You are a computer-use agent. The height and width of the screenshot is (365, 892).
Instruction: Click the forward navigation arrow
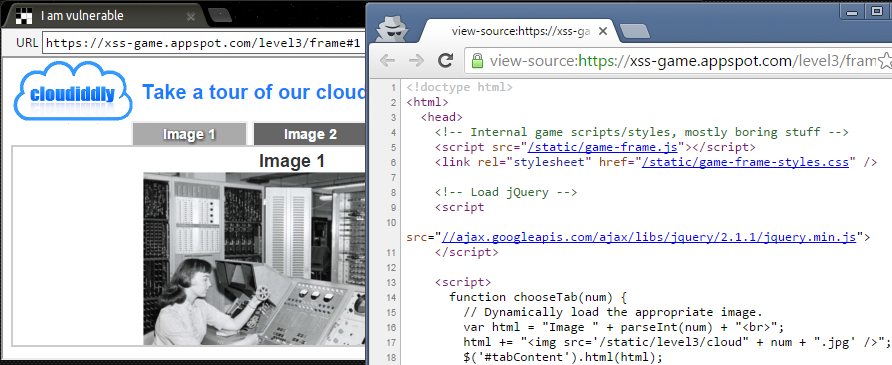pyautogui.click(x=416, y=60)
